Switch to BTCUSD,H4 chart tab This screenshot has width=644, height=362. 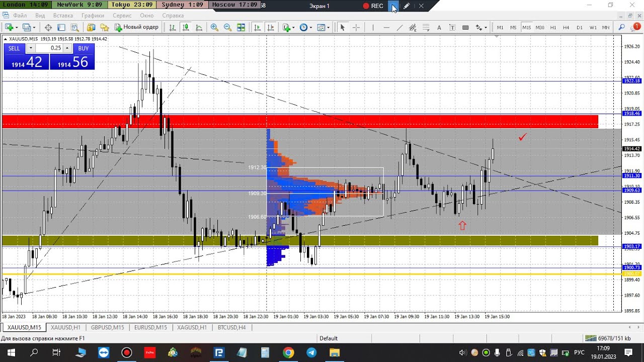coord(231,327)
